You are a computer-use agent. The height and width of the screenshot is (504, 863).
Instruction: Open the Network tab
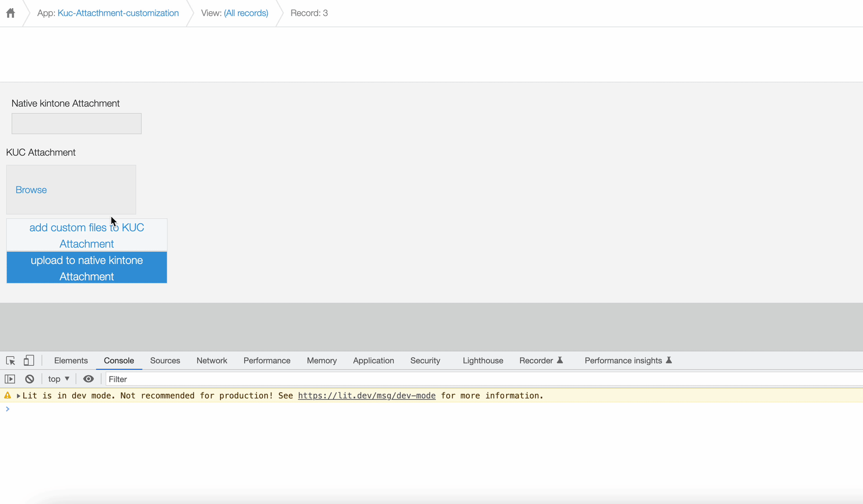tap(212, 361)
